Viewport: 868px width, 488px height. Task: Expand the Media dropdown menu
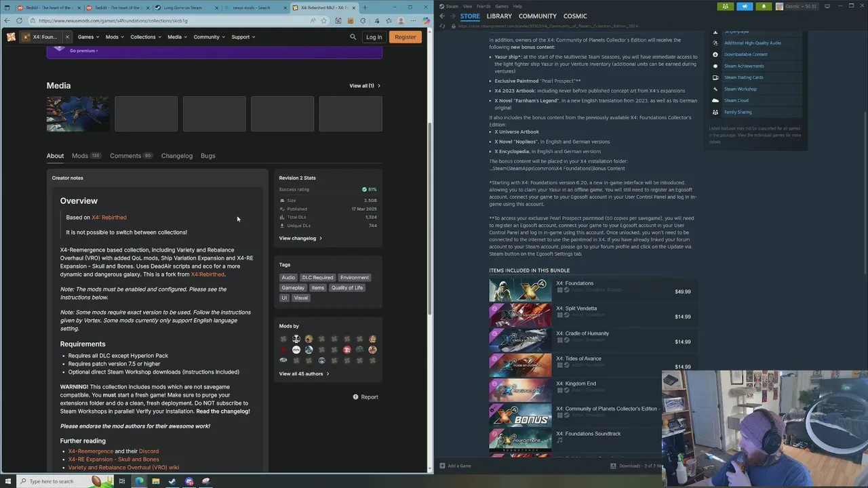pos(178,37)
